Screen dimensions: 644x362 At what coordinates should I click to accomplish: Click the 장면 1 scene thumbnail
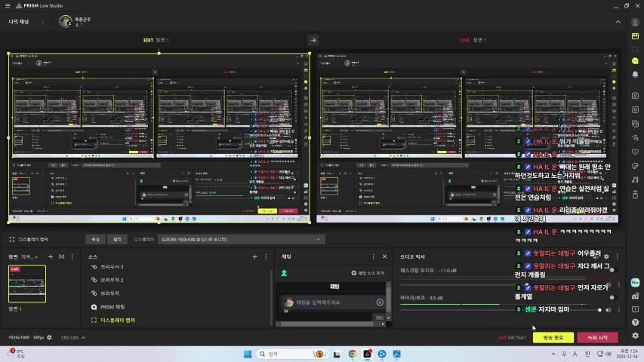point(27,284)
